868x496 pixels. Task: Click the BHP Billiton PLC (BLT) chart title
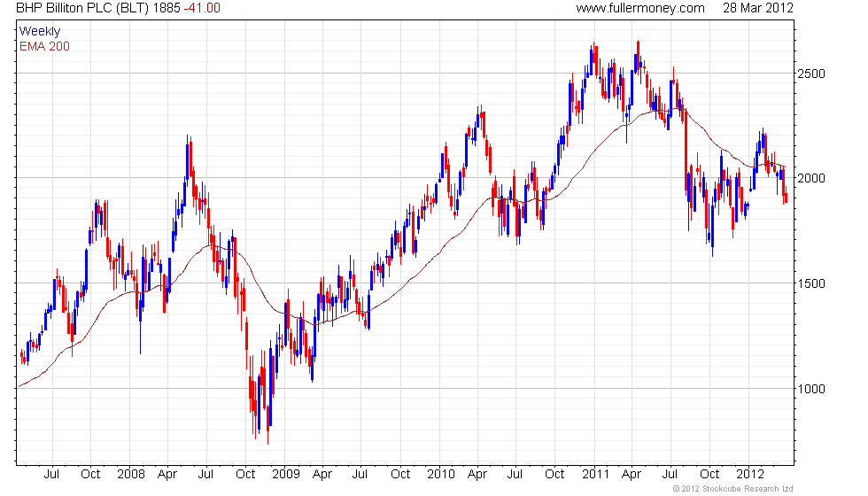tap(82, 8)
